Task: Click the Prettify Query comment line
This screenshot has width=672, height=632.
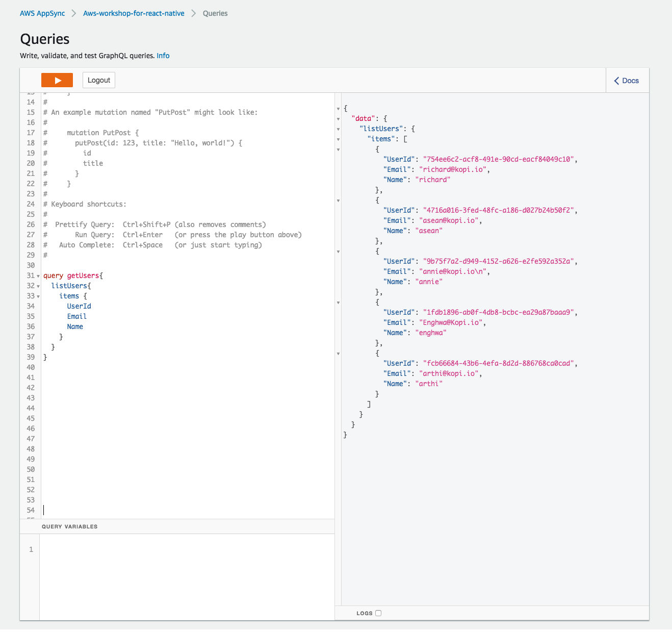Action: pos(154,224)
